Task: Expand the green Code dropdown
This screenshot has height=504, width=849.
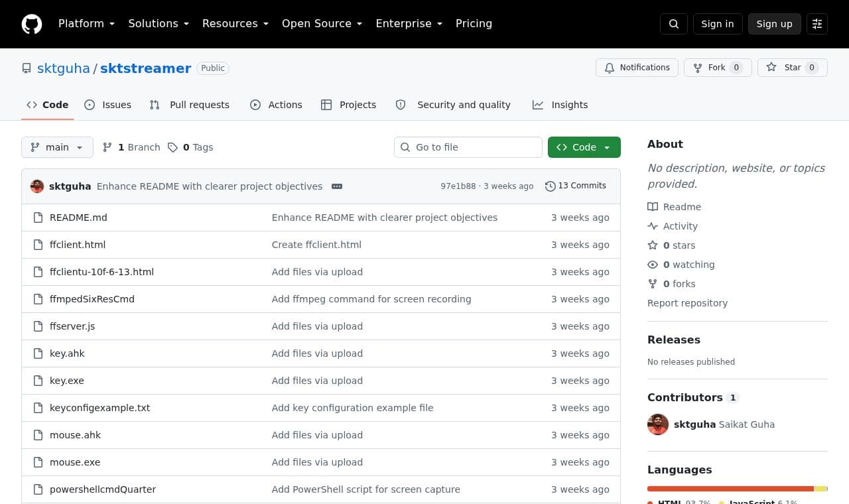Action: coord(584,147)
